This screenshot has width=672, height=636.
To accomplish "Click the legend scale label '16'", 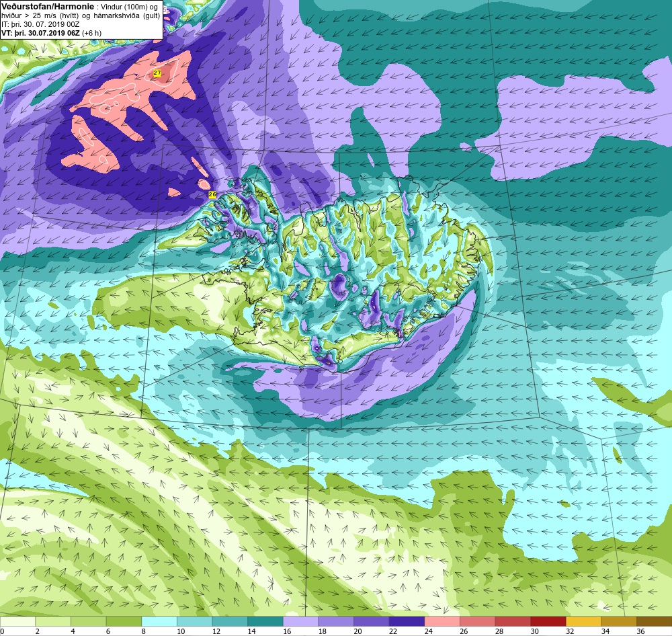I will point(287,631).
